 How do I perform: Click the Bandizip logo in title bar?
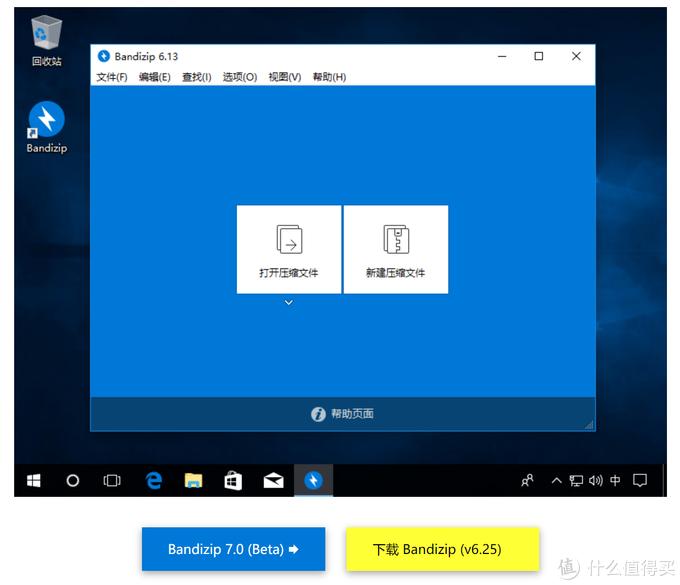(x=104, y=56)
